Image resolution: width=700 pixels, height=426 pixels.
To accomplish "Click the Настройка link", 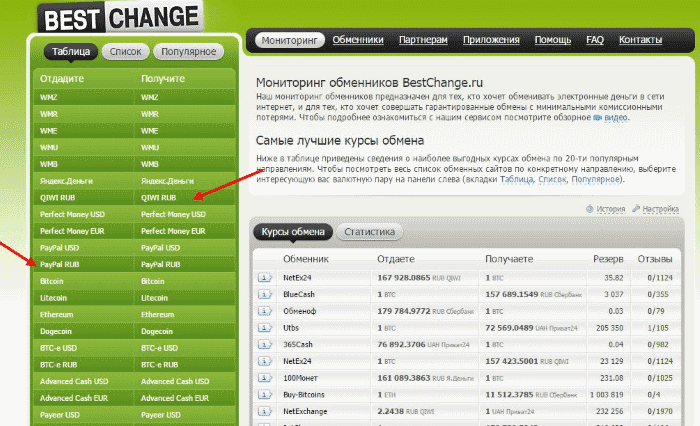I will click(661, 209).
